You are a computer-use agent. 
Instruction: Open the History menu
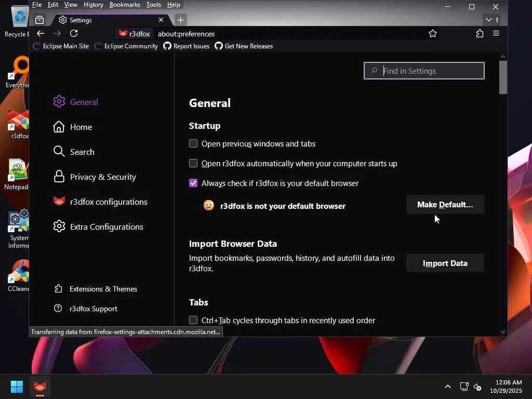[x=93, y=5]
